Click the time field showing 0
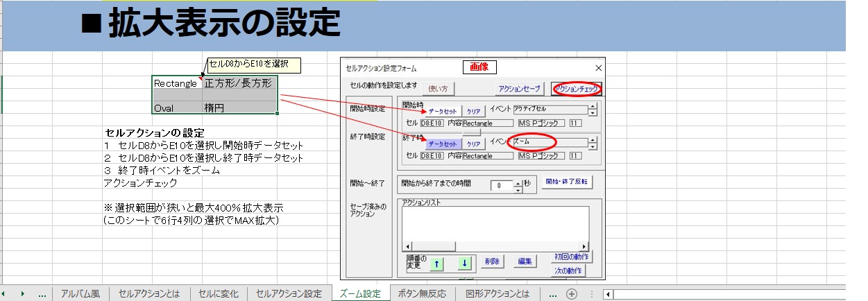 click(501, 185)
